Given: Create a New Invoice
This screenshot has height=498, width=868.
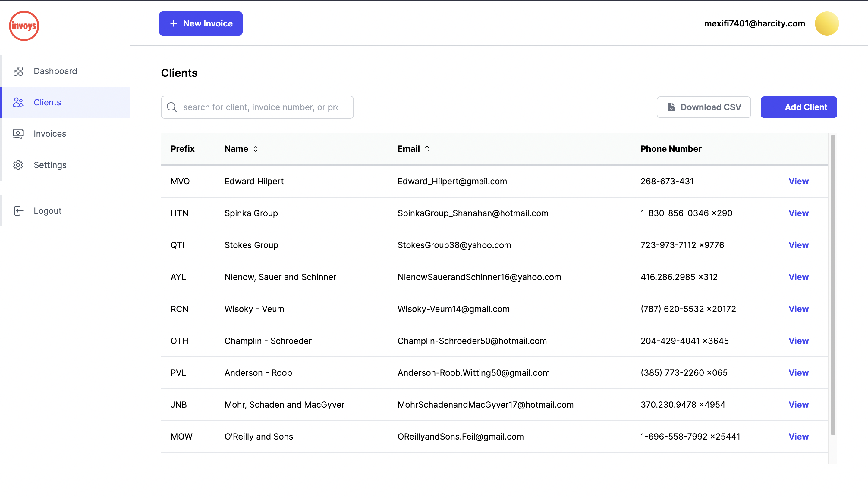Looking at the screenshot, I should (x=201, y=23).
